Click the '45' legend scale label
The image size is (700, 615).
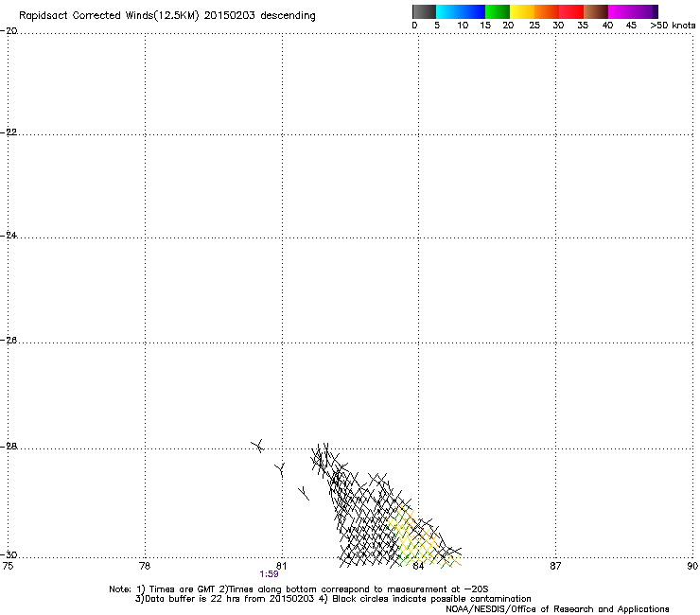631,26
